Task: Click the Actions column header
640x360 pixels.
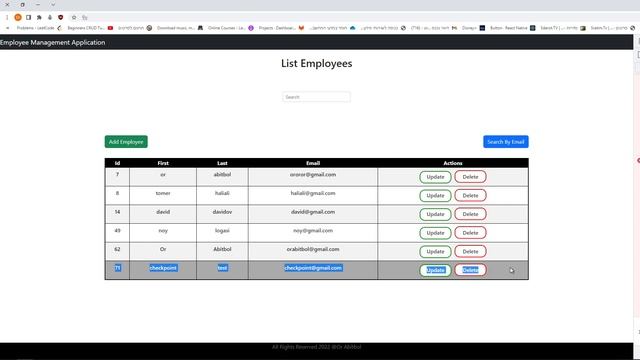Action: point(453,163)
